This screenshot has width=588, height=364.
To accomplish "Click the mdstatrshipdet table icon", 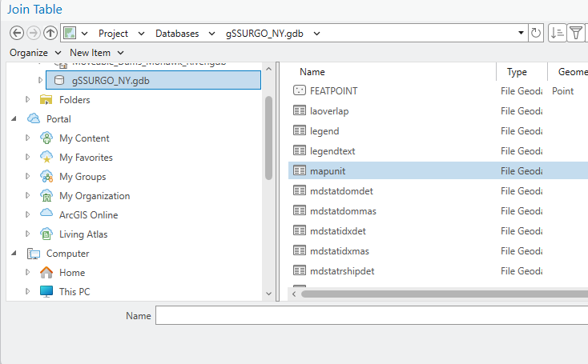I will tap(300, 270).
